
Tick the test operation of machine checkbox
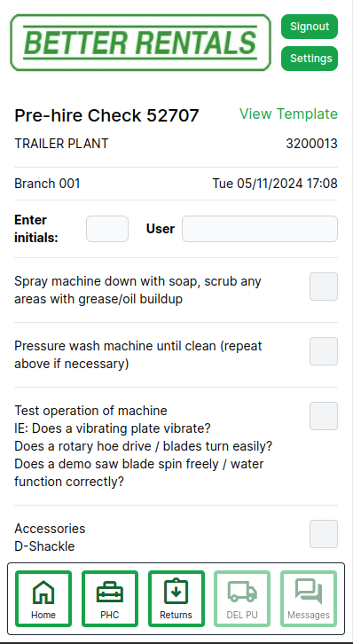pyautogui.click(x=324, y=416)
